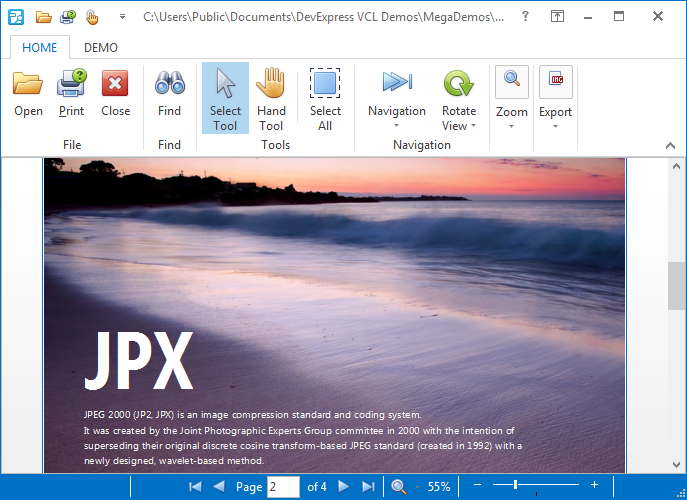
Task: Click the zoom slider handle in status bar
Action: pos(515,486)
